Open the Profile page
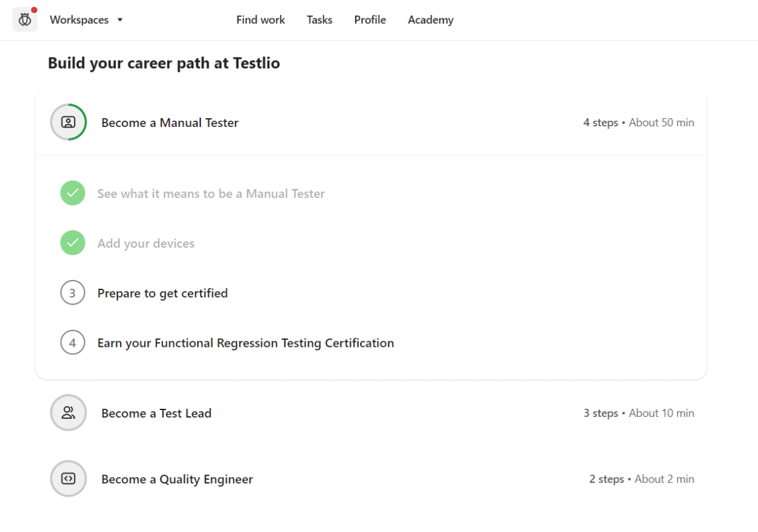This screenshot has height=532, width=758. click(370, 20)
